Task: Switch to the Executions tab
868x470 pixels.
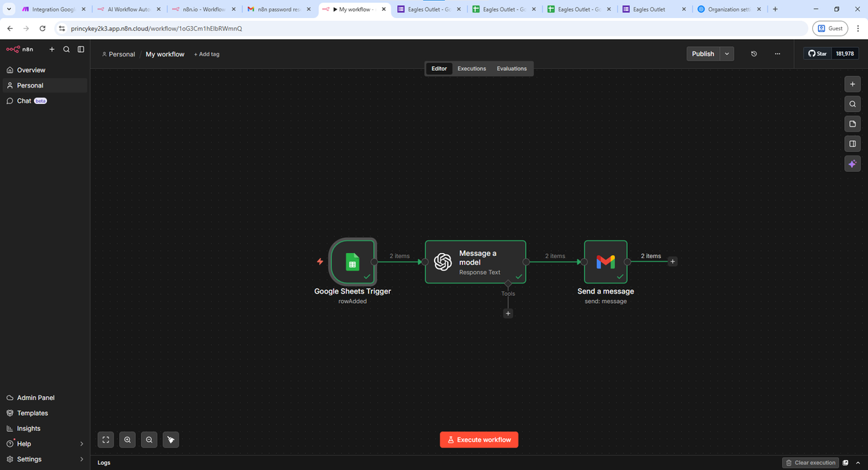Action: click(472, 69)
